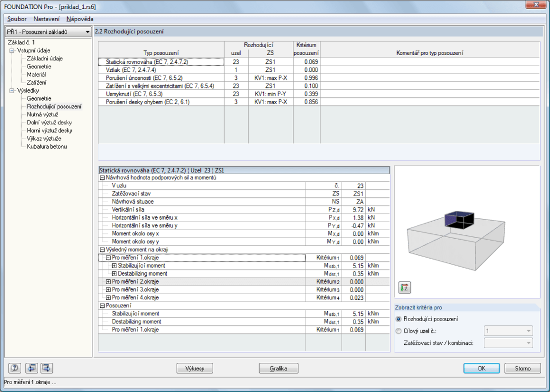The width and height of the screenshot is (550, 392).
Task: Select Dolní výztuž desky tree item
Action: pyautogui.click(x=50, y=123)
